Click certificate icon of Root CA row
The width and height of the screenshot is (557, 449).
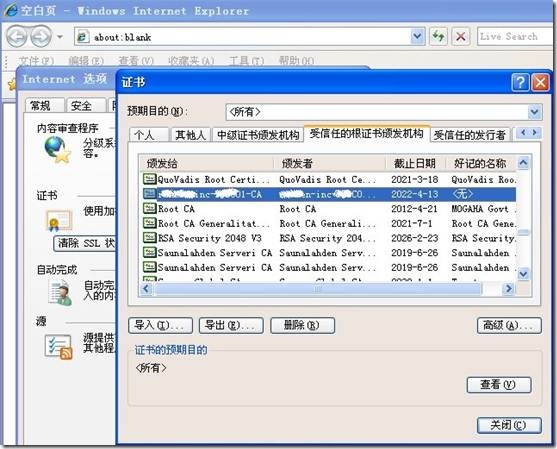click(150, 208)
